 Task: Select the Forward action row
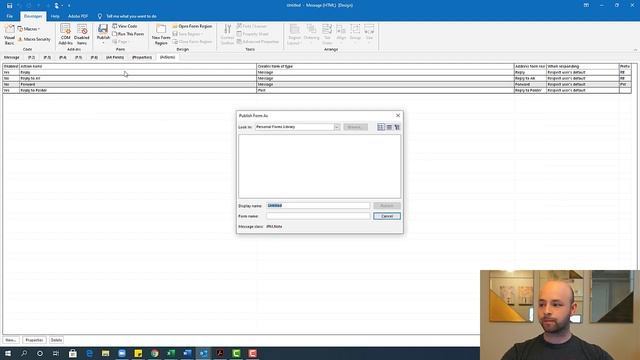click(317, 84)
